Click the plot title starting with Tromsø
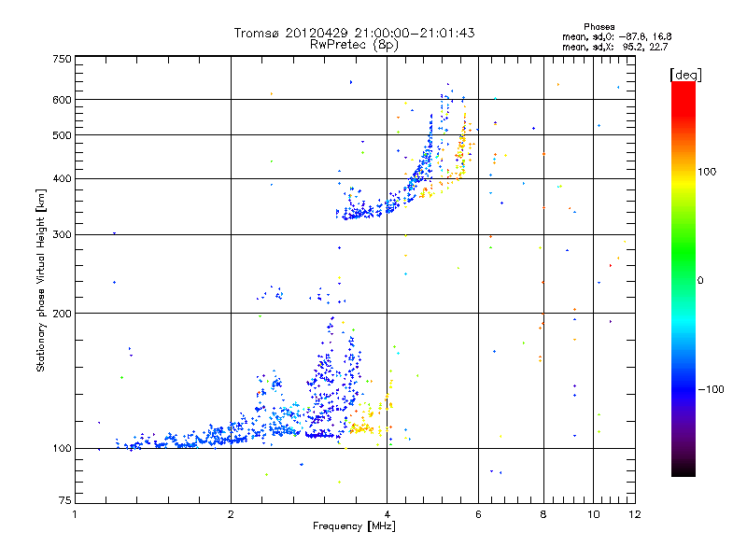Image resolution: width=747 pixels, height=560 pixels. coord(354,33)
